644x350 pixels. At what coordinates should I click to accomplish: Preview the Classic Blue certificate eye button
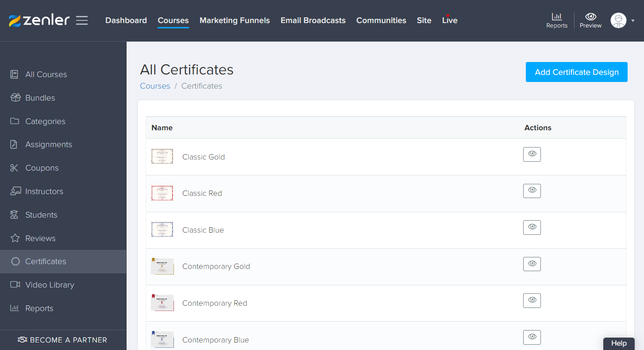[x=532, y=227]
